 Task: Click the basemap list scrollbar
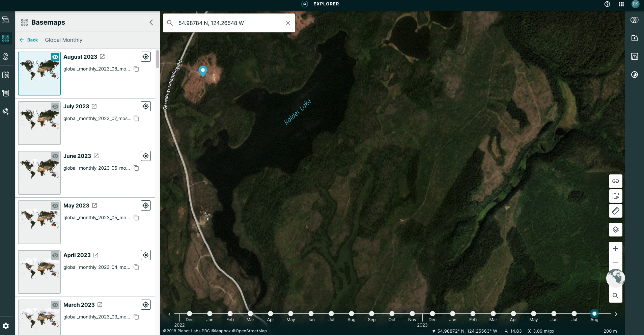pyautogui.click(x=158, y=59)
